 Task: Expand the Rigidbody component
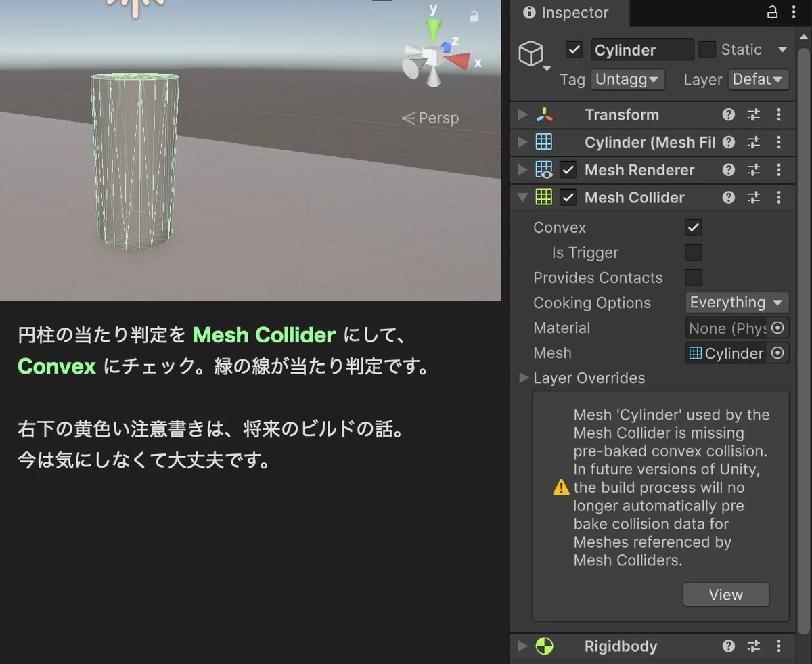[x=522, y=646]
